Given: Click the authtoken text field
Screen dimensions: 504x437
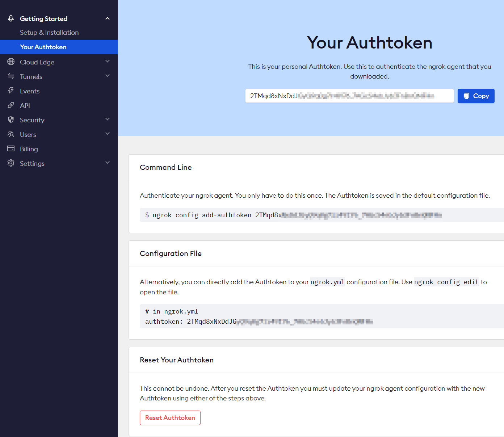Looking at the screenshot, I should tap(349, 96).
